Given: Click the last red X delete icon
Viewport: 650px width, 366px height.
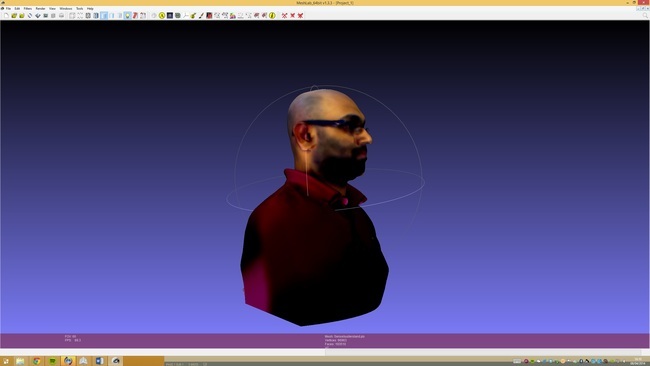Looking at the screenshot, I should coord(300,15).
